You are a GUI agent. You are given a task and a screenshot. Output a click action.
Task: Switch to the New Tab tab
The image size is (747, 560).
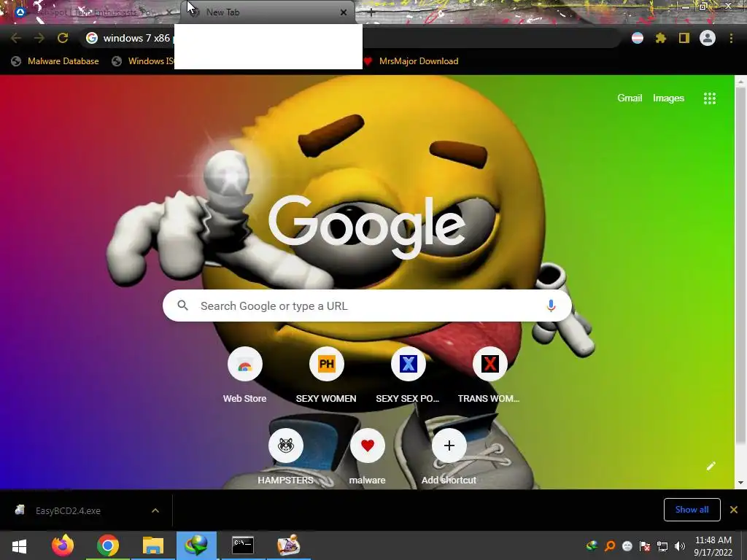point(267,12)
